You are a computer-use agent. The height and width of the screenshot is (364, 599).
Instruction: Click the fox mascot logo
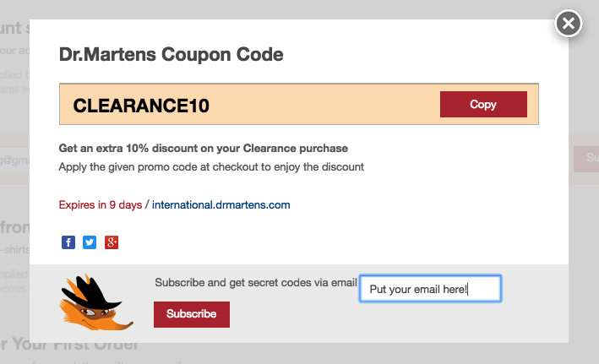(x=91, y=302)
